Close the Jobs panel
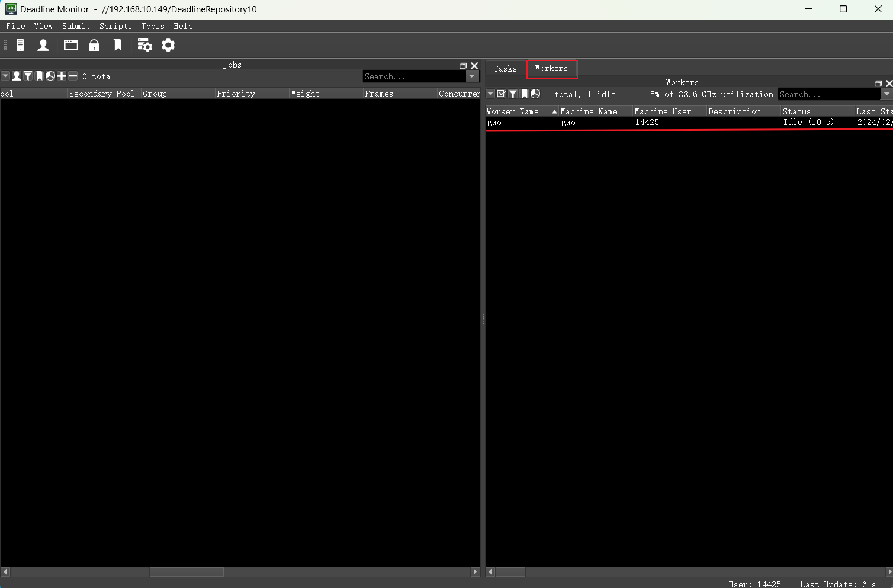This screenshot has width=893, height=588. tap(474, 66)
